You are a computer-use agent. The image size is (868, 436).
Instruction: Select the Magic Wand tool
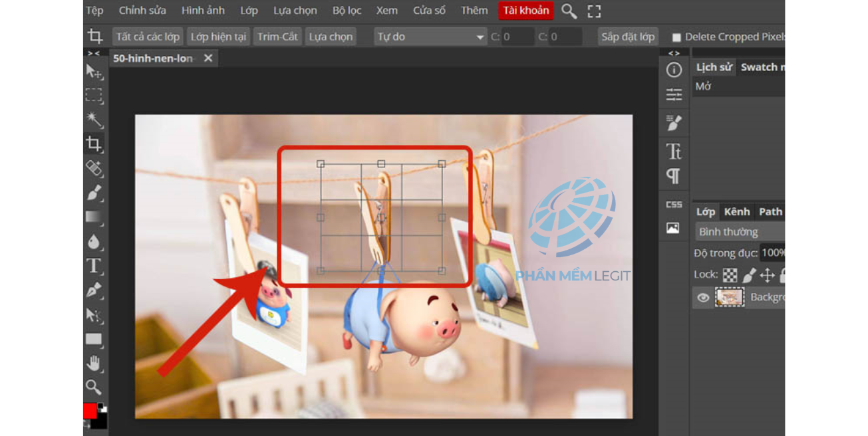[x=94, y=120]
